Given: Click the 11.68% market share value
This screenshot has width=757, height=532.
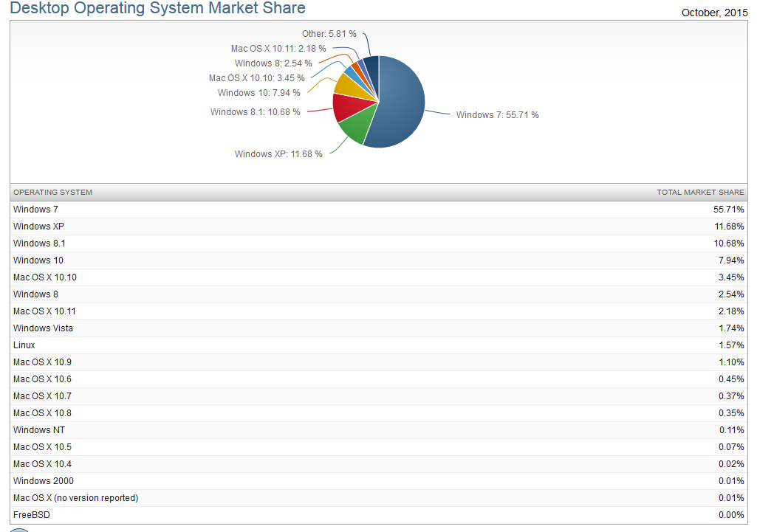Looking at the screenshot, I should click(x=729, y=227).
